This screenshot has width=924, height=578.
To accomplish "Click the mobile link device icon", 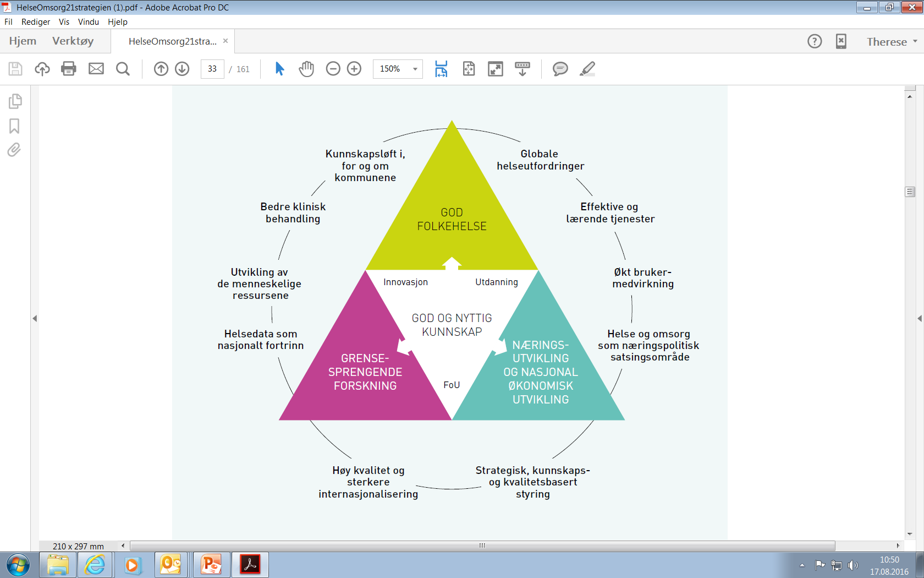I will [x=841, y=41].
